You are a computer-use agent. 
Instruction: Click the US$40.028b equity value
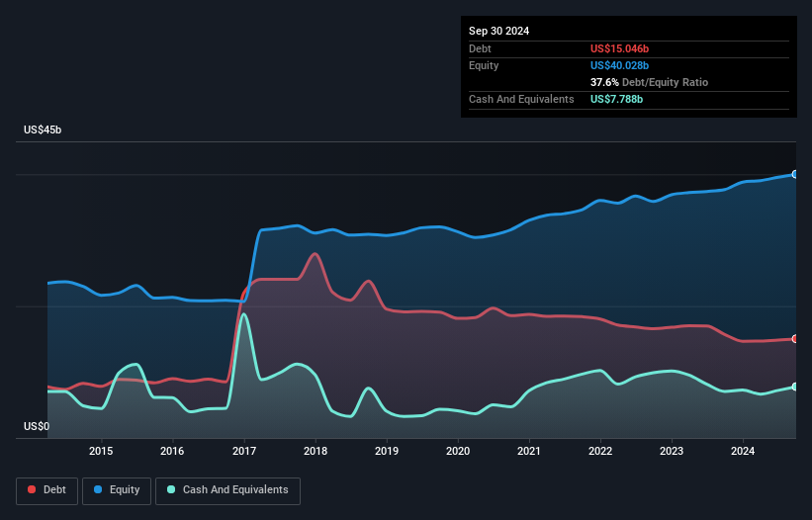[x=619, y=65]
